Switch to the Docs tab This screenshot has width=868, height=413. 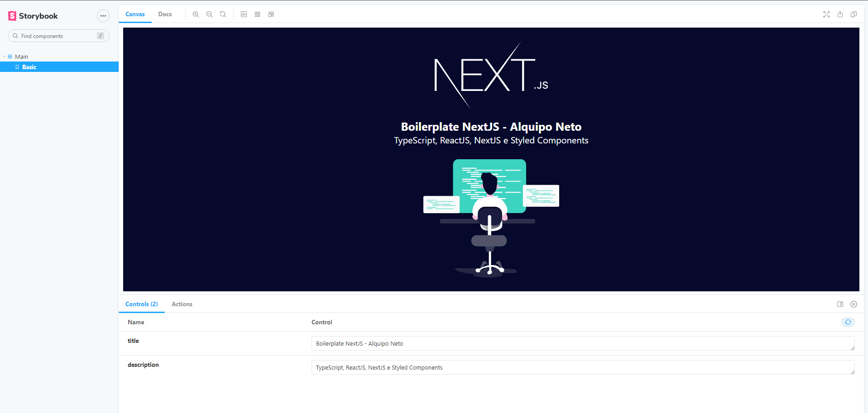click(165, 14)
